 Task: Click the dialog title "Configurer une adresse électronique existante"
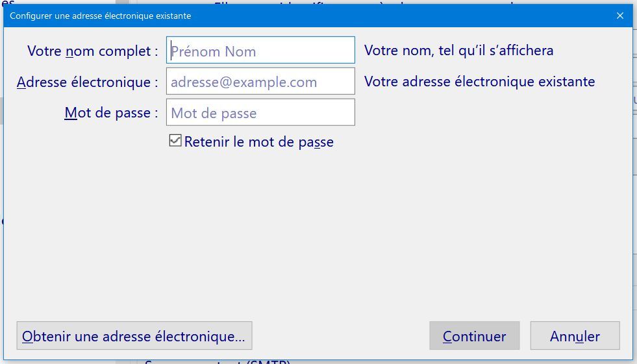click(100, 16)
